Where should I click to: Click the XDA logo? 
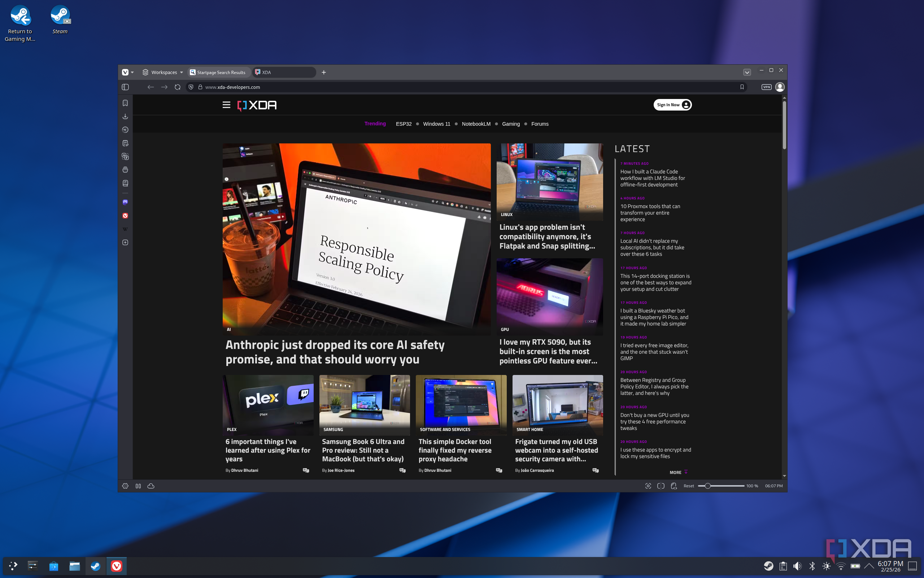[x=257, y=105]
